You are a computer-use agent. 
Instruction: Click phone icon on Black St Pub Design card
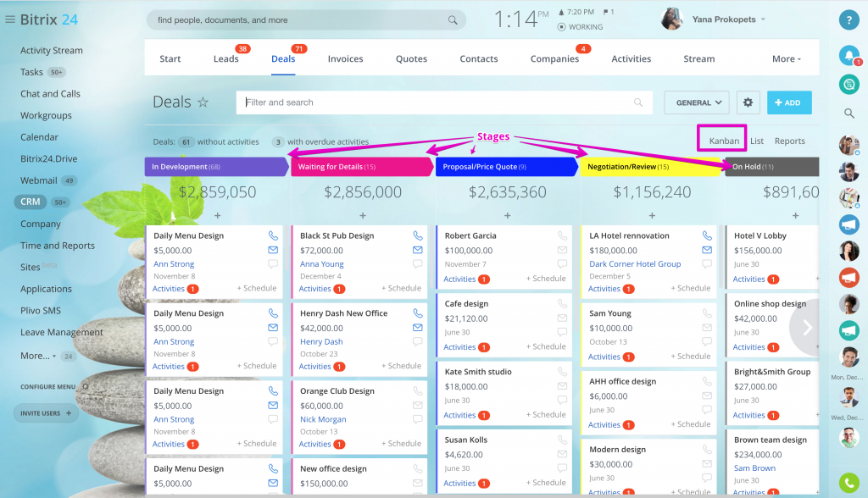pyautogui.click(x=417, y=235)
